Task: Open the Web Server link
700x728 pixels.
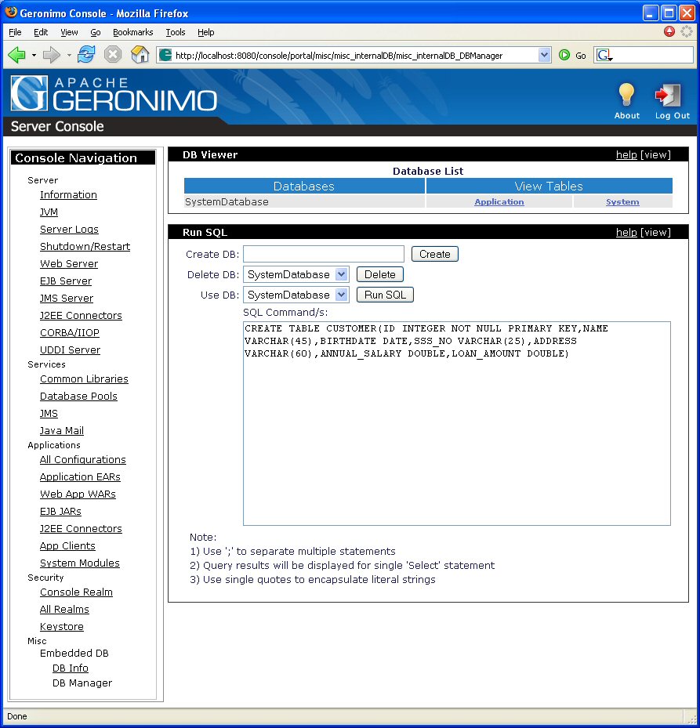Action: [69, 264]
